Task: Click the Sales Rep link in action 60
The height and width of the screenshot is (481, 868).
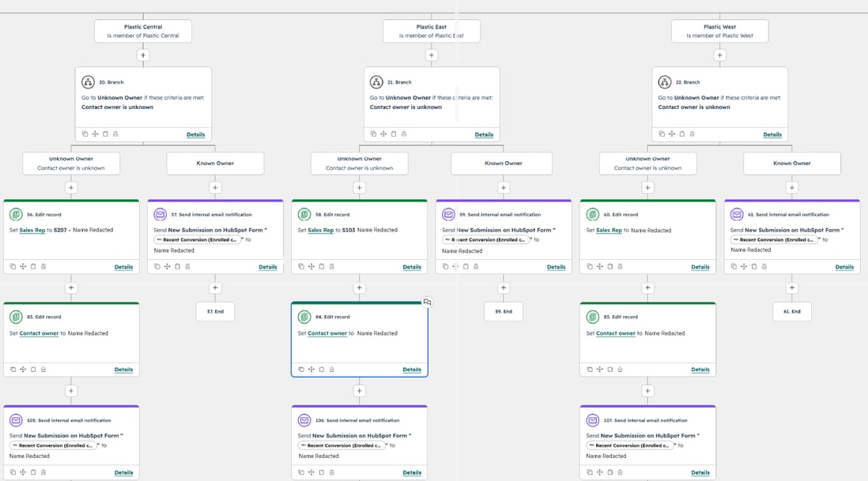Action: click(609, 231)
